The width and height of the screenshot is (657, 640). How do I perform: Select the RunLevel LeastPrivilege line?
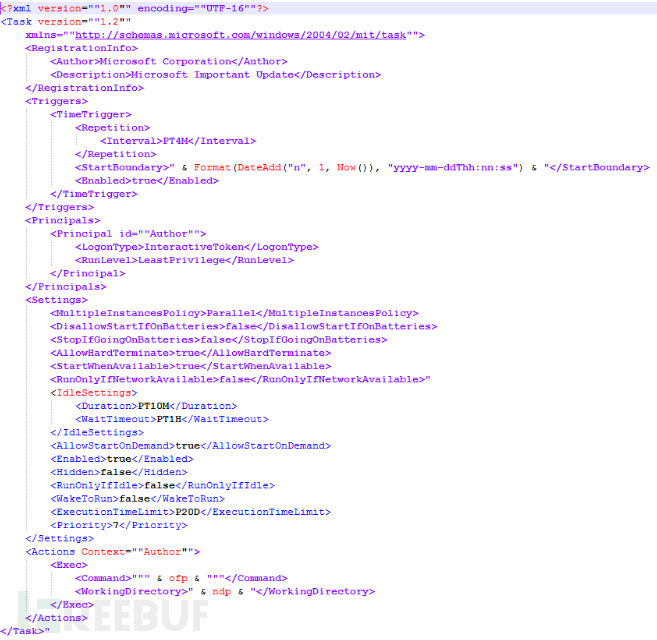click(x=184, y=260)
